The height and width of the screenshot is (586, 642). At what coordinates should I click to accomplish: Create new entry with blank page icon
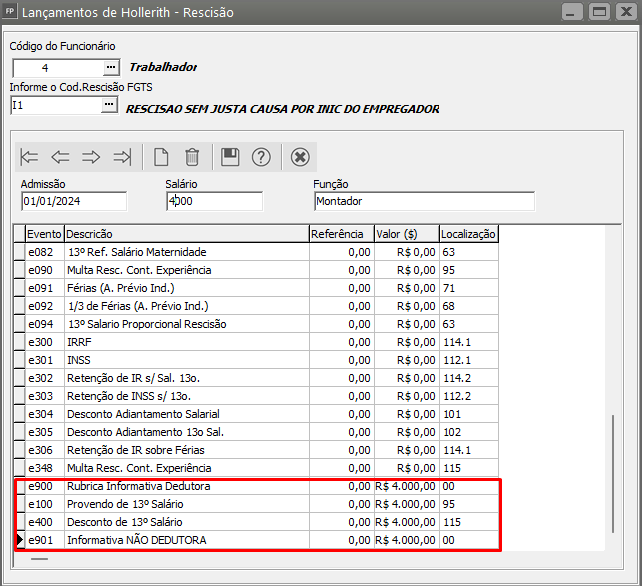point(161,157)
